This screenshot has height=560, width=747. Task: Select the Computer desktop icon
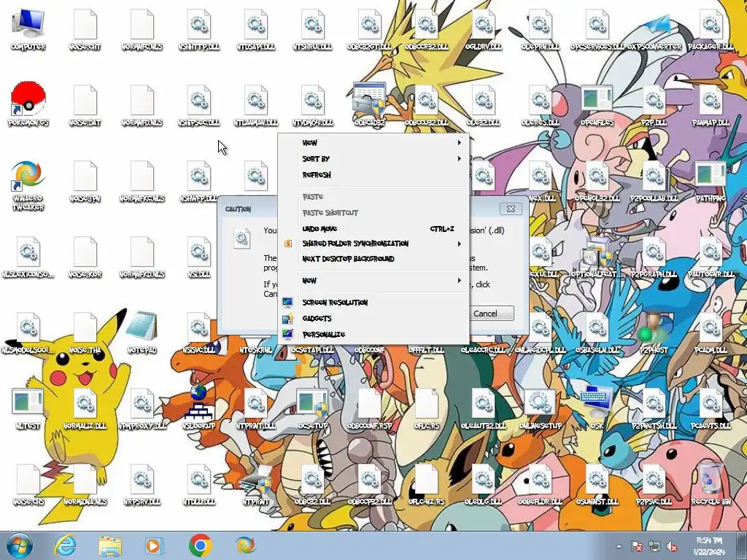(28, 29)
